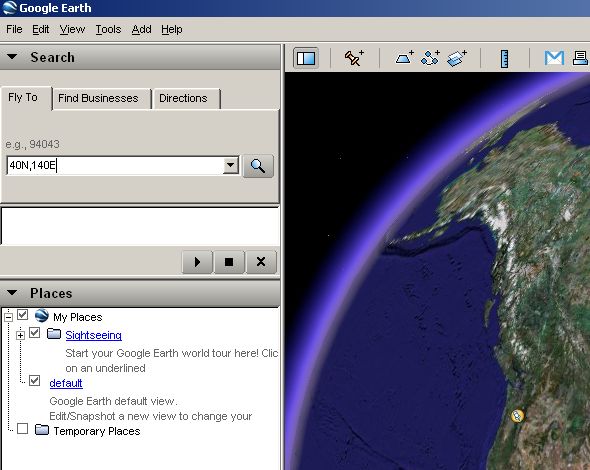Click the Sightseeing folder icon
This screenshot has height=470, width=590.
coord(54,333)
